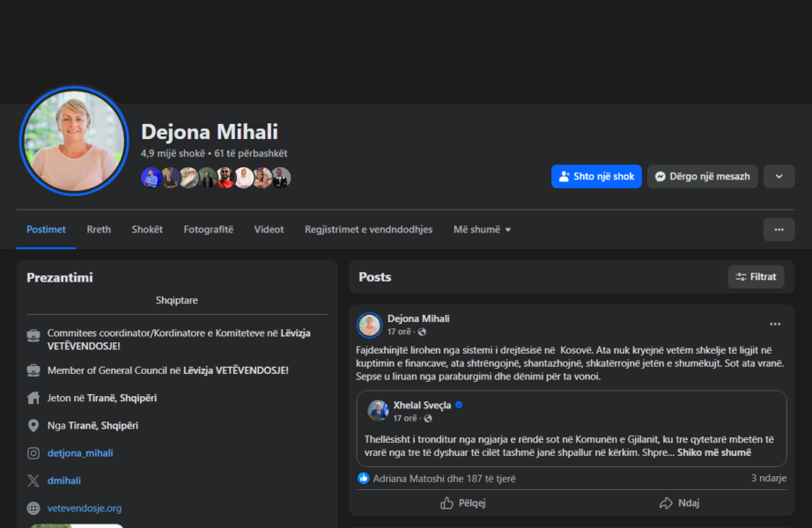The width and height of the screenshot is (812, 528).
Task: Click Xhelal Sveçla's avatar in shared post
Action: tap(378, 411)
